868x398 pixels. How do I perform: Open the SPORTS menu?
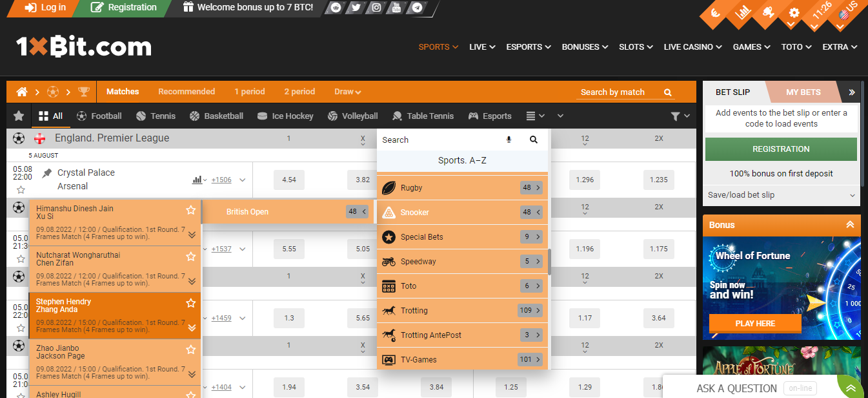(434, 47)
